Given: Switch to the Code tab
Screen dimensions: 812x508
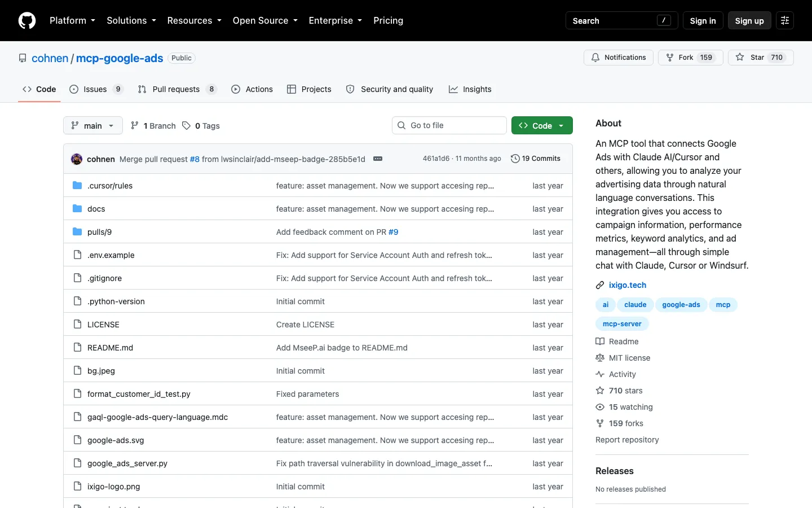Looking at the screenshot, I should click(39, 89).
